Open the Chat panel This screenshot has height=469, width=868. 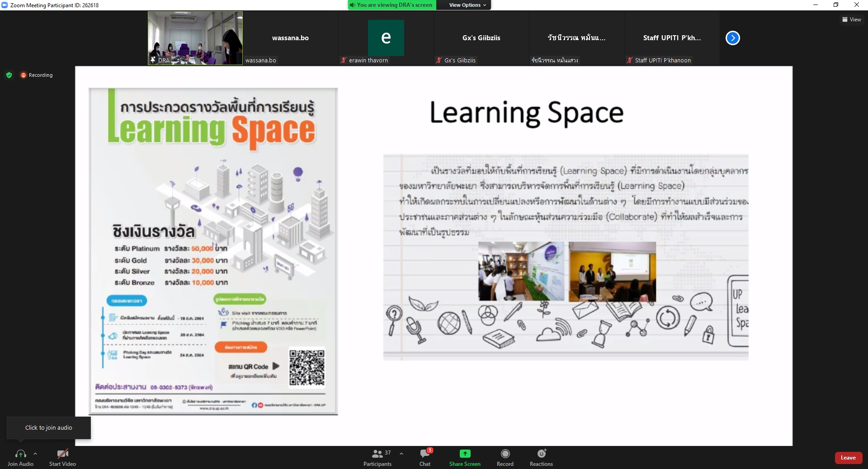(x=425, y=454)
